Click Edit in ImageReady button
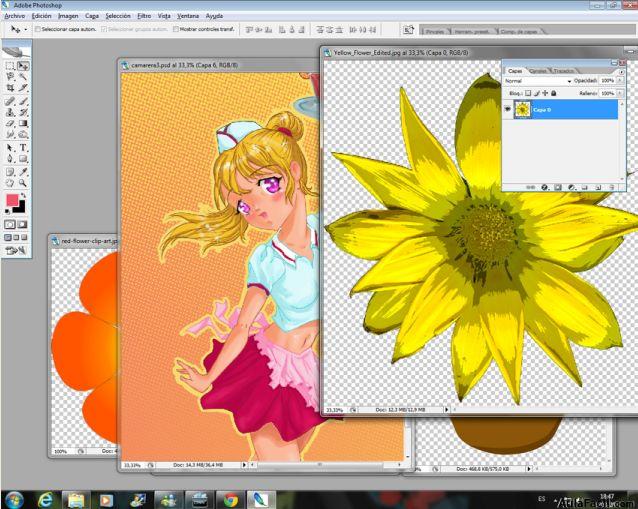Screen dimensions: 638x509 coord(16,251)
